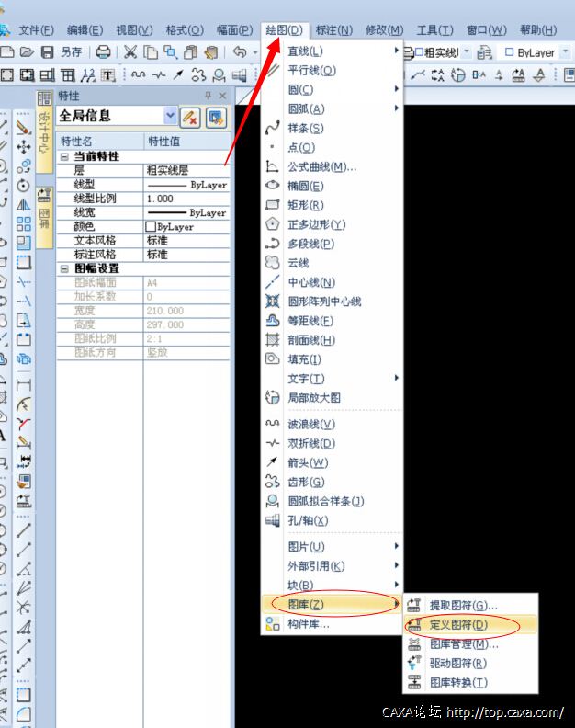Open the ByLayer color dropdown in toolbar
Screen dimensions: 575x728
[565, 51]
